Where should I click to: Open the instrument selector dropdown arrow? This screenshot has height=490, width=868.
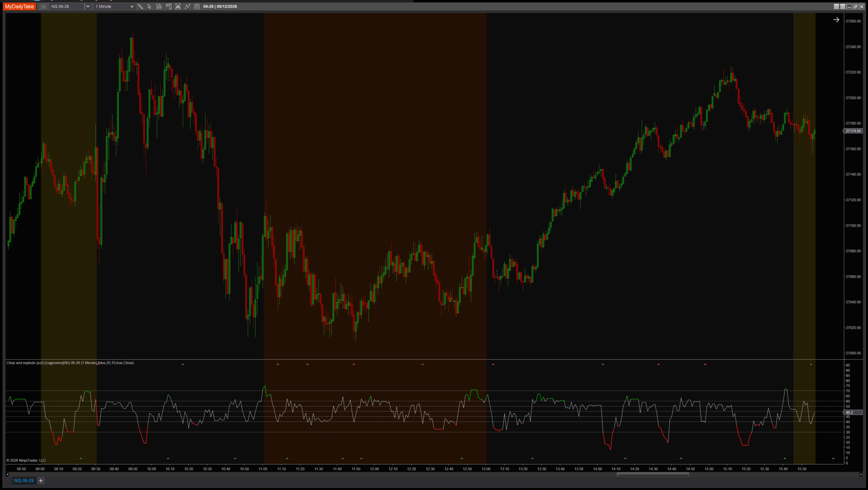point(88,6)
